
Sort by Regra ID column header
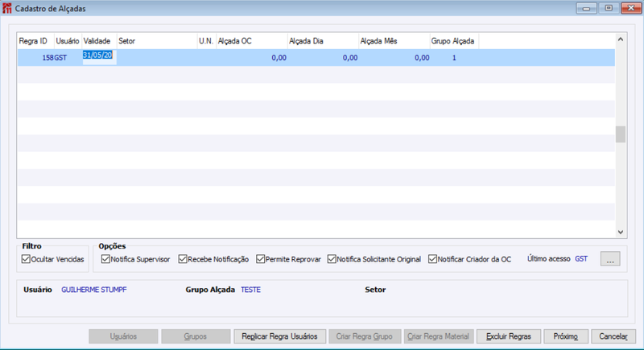pos(35,41)
